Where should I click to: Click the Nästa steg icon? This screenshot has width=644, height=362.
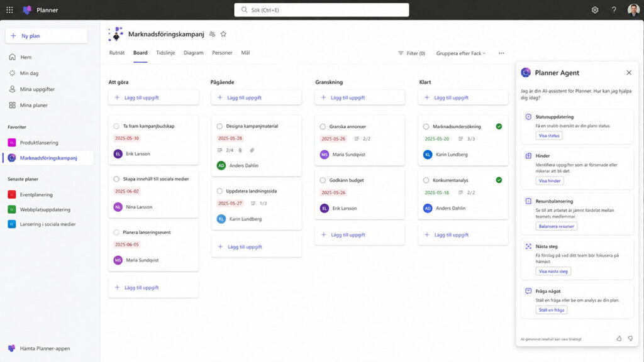pos(528,246)
